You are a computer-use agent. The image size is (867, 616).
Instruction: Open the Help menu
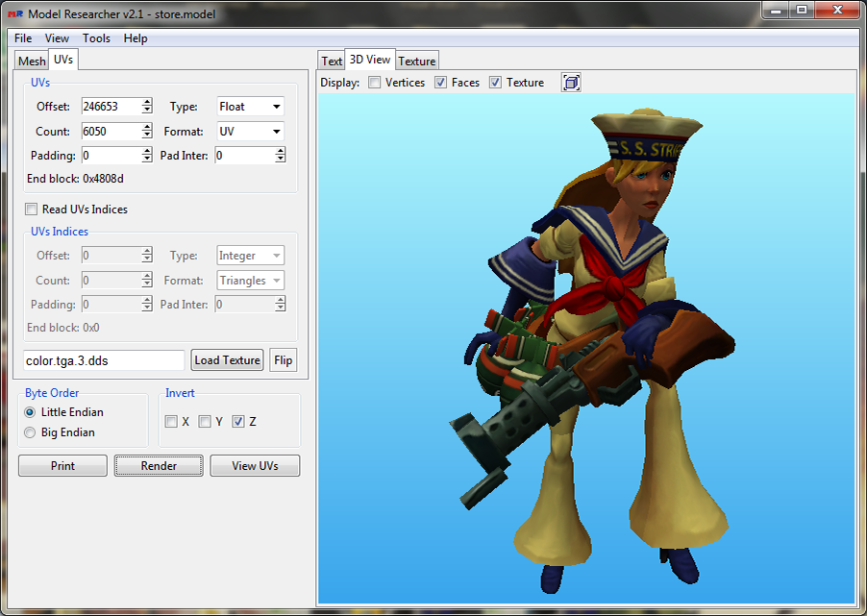[x=136, y=38]
